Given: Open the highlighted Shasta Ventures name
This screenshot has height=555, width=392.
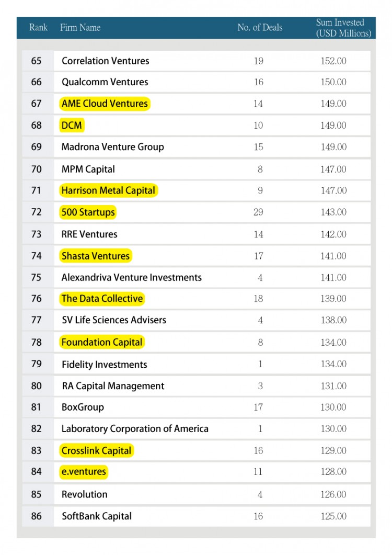Looking at the screenshot, I should click(96, 256).
